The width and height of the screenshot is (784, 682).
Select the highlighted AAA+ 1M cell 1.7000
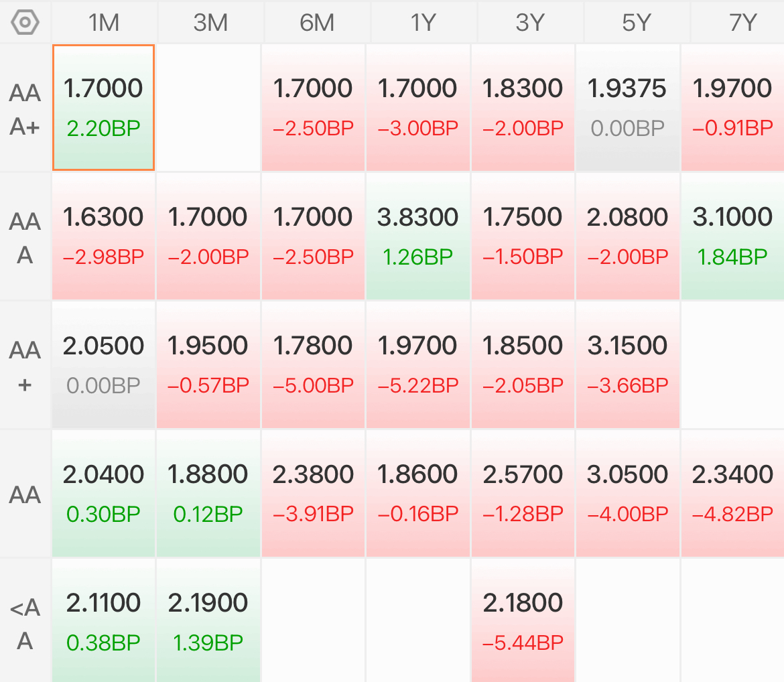pos(103,107)
